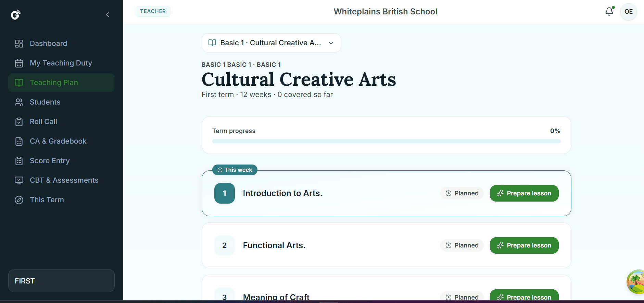Image resolution: width=644 pixels, height=303 pixels.
Task: Click Planned status on Introduction to Arts
Action: pyautogui.click(x=462, y=193)
